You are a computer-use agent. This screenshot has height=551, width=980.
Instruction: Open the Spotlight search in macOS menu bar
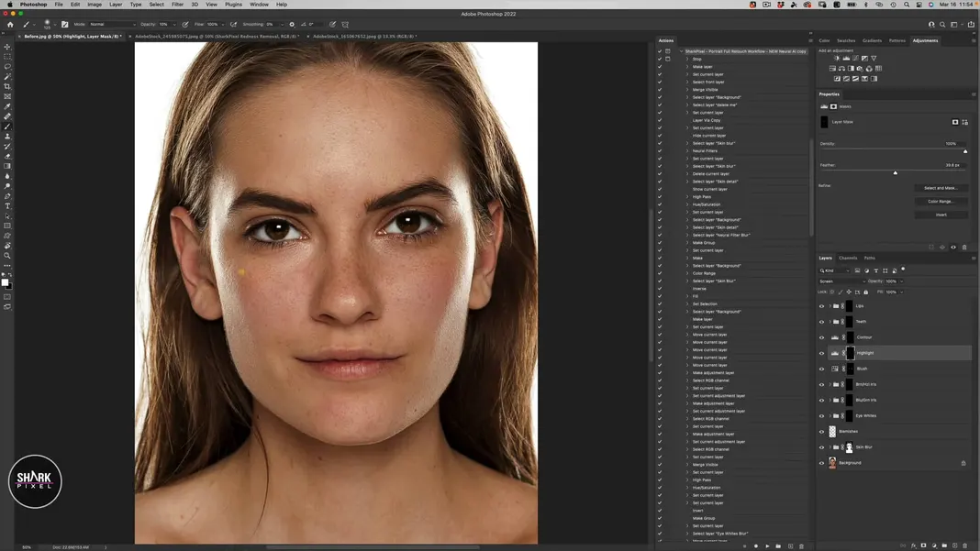[906, 5]
